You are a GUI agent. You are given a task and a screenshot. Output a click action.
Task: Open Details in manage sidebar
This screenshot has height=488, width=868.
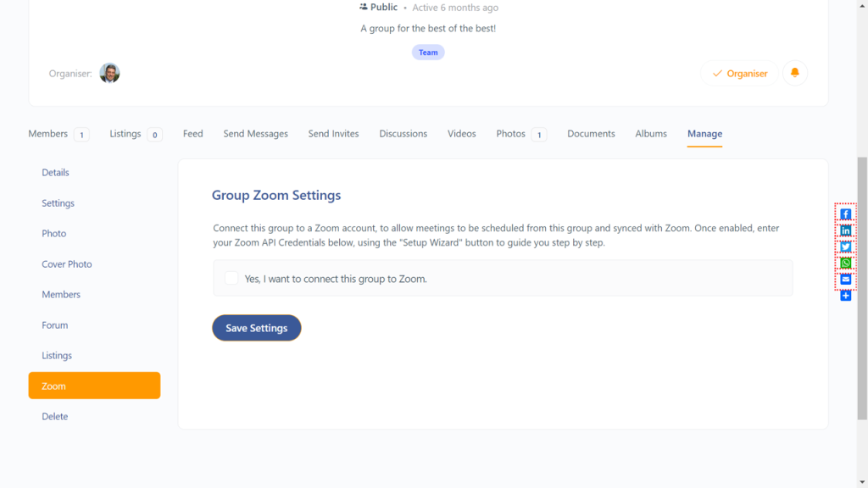pos(55,173)
